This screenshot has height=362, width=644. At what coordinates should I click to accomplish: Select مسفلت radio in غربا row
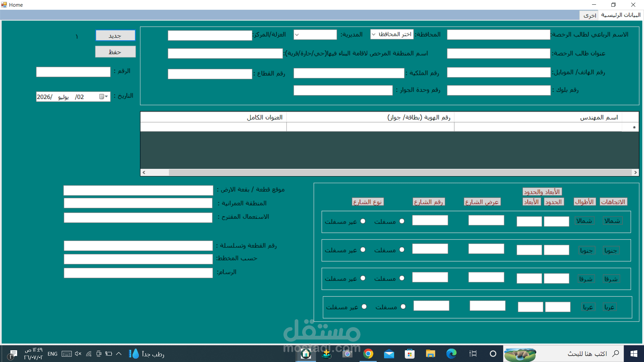click(x=403, y=307)
